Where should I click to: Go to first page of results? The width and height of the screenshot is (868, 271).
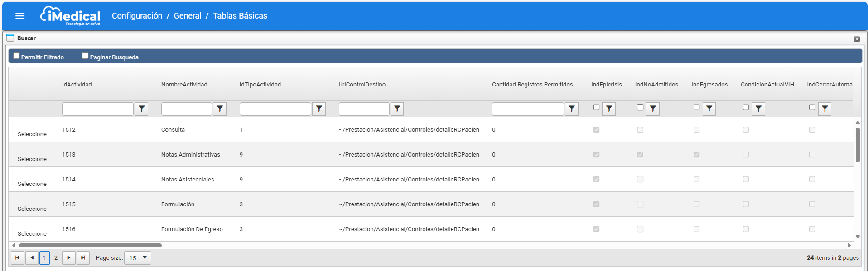coord(17,257)
